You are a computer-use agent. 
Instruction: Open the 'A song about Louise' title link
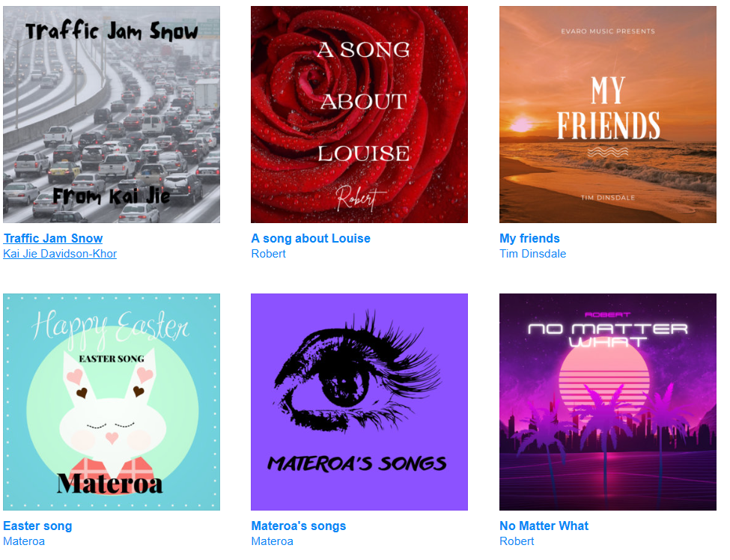coord(311,238)
